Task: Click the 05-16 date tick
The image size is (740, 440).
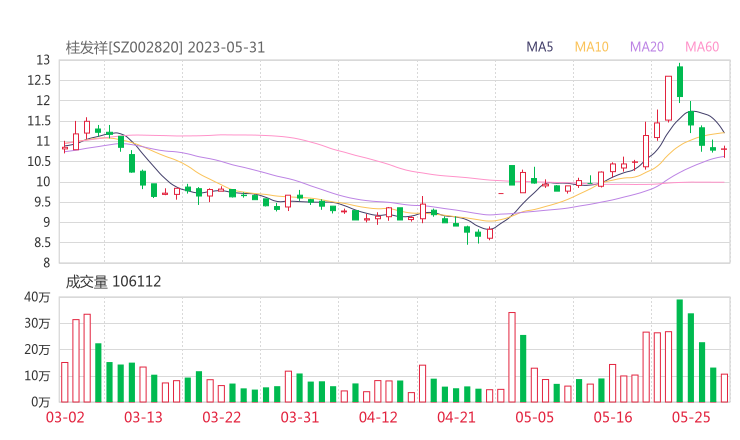Action: 613,417
